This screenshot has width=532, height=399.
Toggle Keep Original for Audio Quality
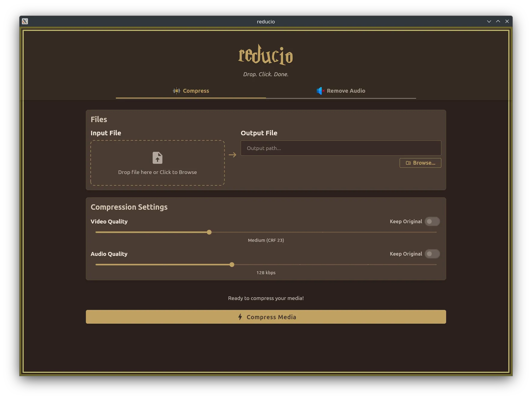pyautogui.click(x=432, y=254)
